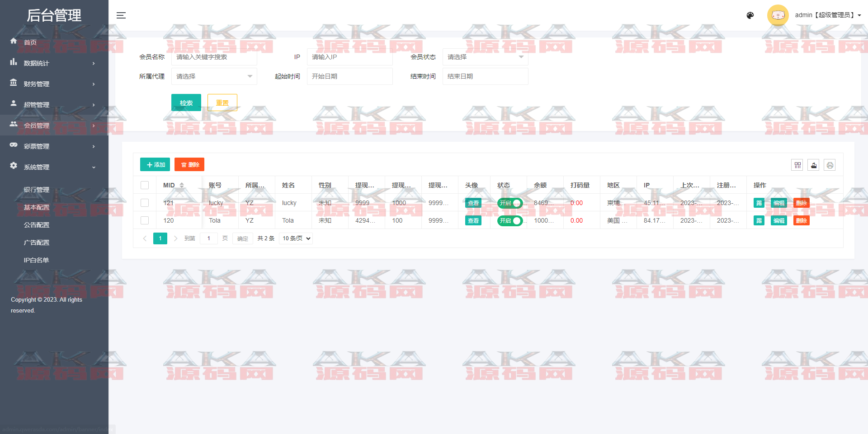Click the print table icon
Viewport: 868px width, 434px height.
830,165
